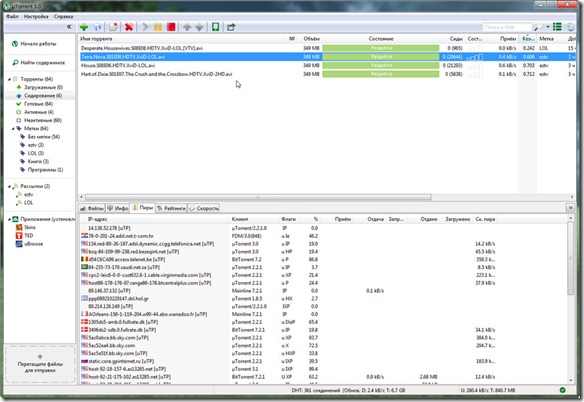Collapse the Метки (64) tree node
The width and height of the screenshot is (584, 402).
coord(13,129)
